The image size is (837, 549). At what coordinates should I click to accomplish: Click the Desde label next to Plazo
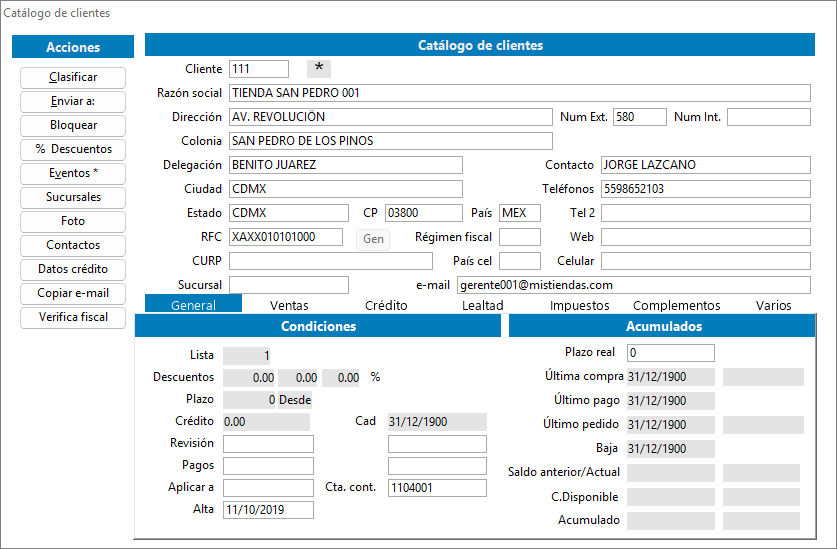pyautogui.click(x=295, y=400)
